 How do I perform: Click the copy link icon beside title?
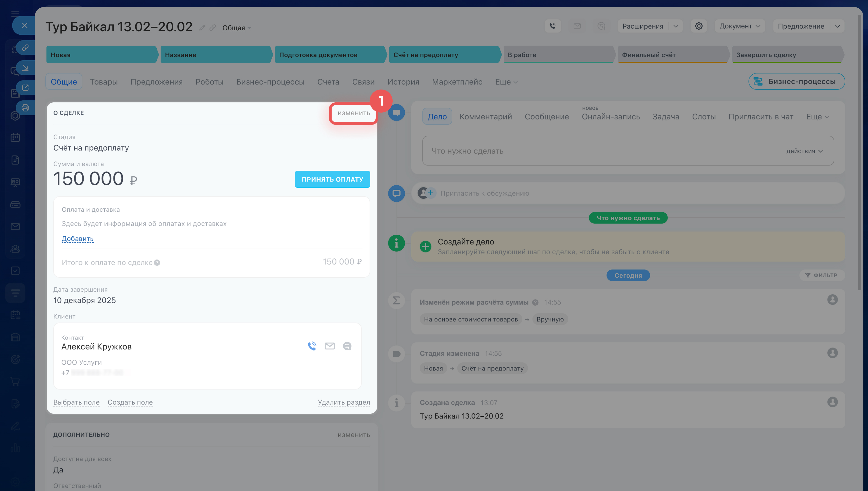point(213,28)
